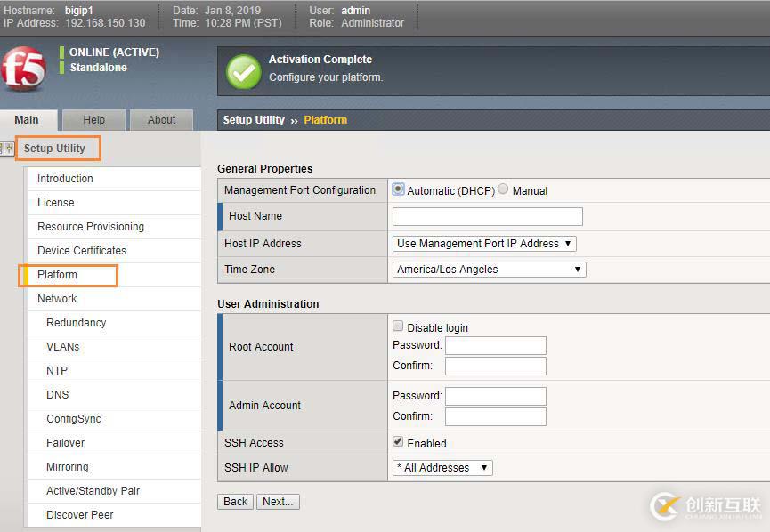Switch to the Help tab
The width and height of the screenshot is (770, 532).
(x=93, y=120)
